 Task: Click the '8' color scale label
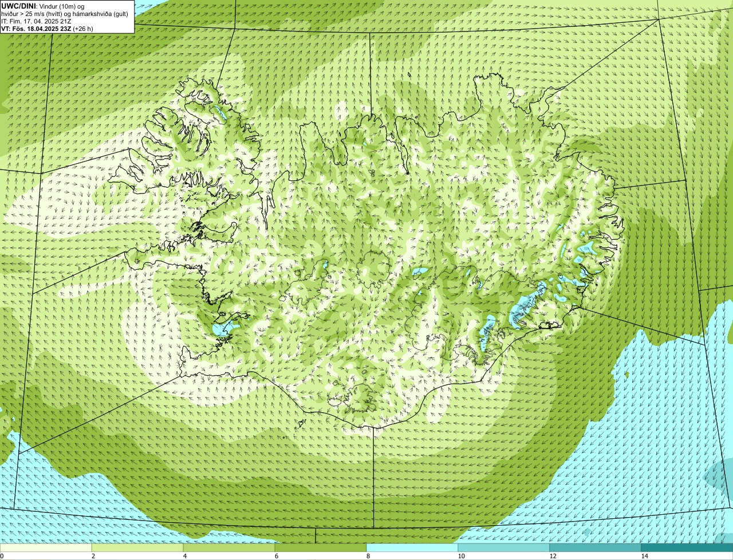coord(368,556)
